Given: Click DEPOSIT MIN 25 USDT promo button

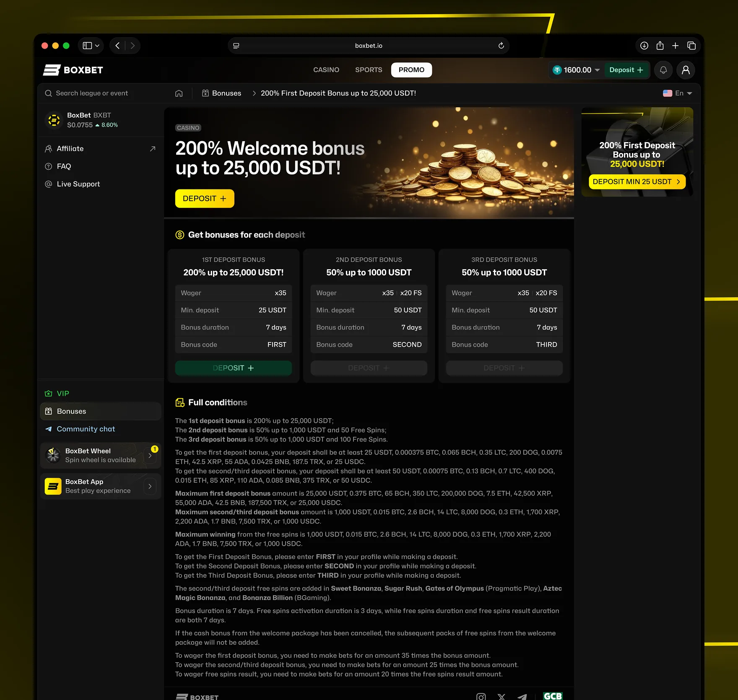Looking at the screenshot, I should point(637,181).
